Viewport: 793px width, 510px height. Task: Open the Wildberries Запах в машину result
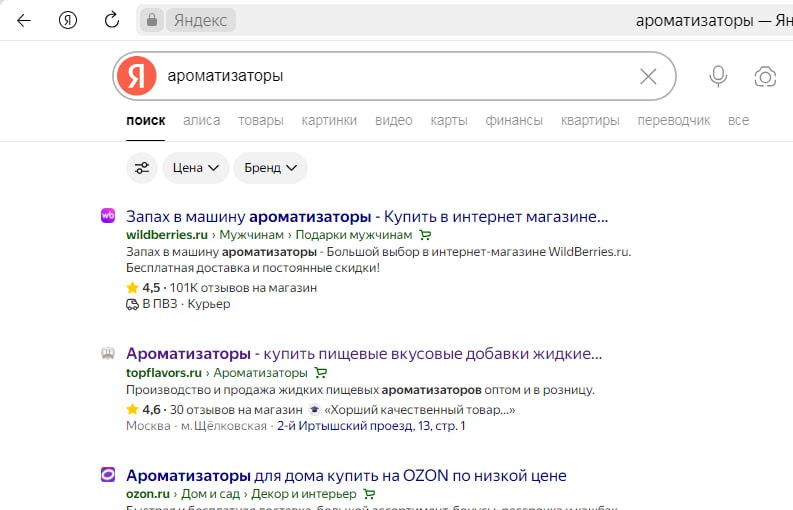(366, 216)
